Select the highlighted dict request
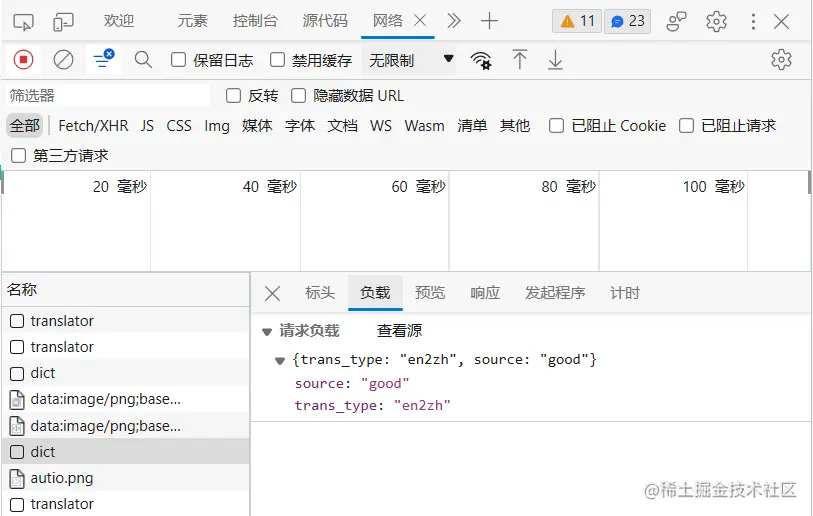 125,452
